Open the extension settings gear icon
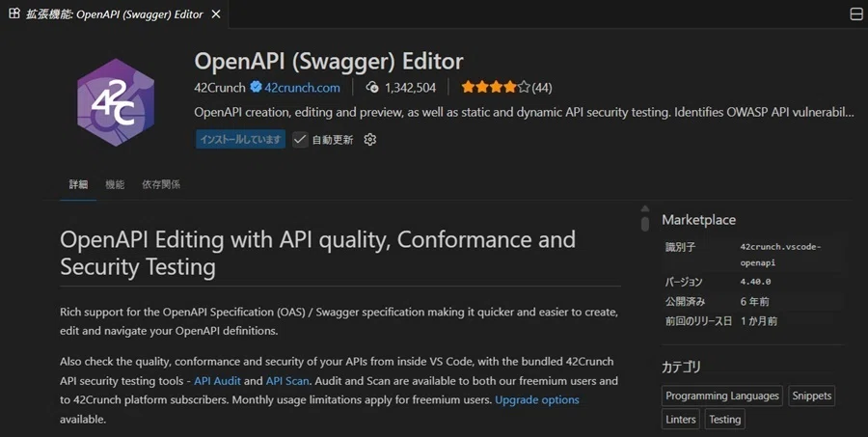 pos(369,140)
